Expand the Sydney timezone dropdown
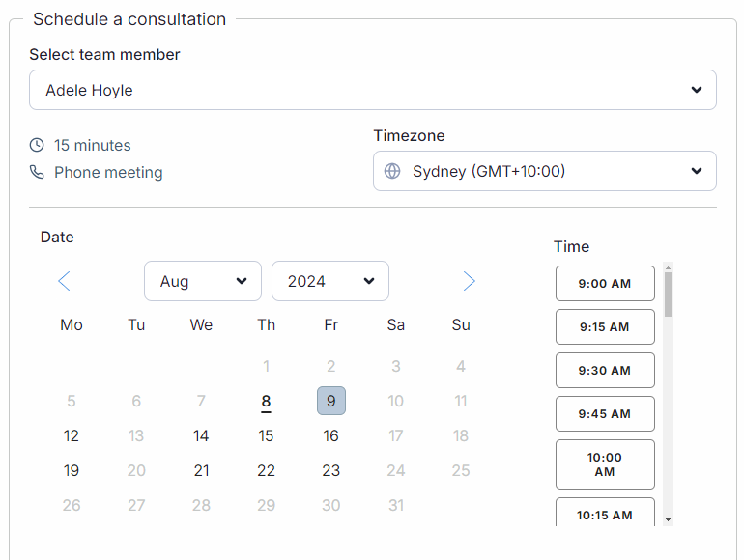 coord(545,171)
